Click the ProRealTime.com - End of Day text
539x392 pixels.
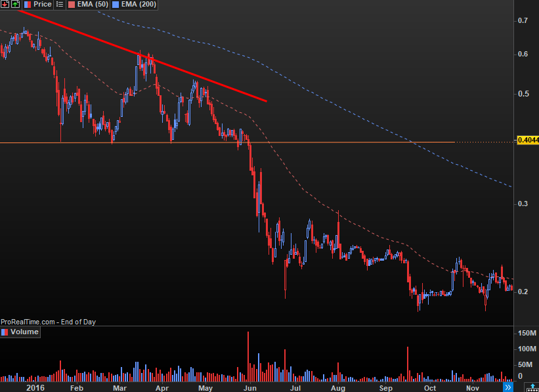click(48, 322)
